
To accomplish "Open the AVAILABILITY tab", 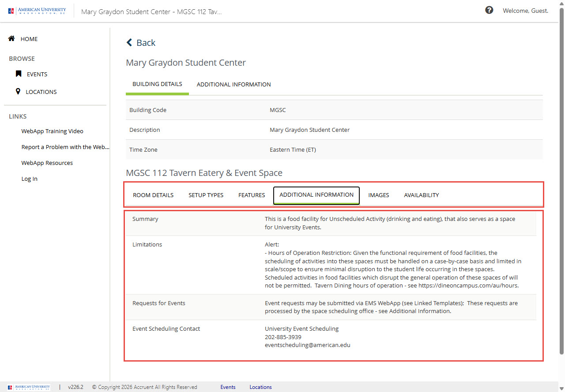I will [422, 195].
